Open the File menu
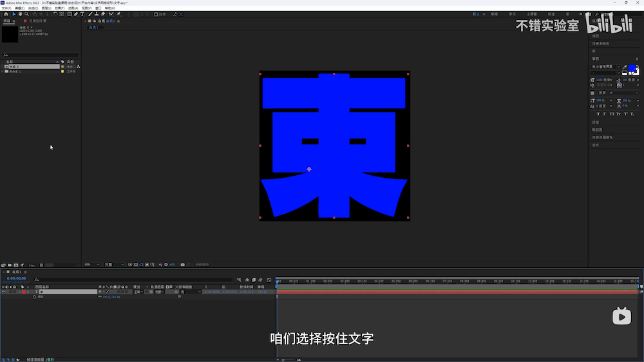 [x=6, y=8]
